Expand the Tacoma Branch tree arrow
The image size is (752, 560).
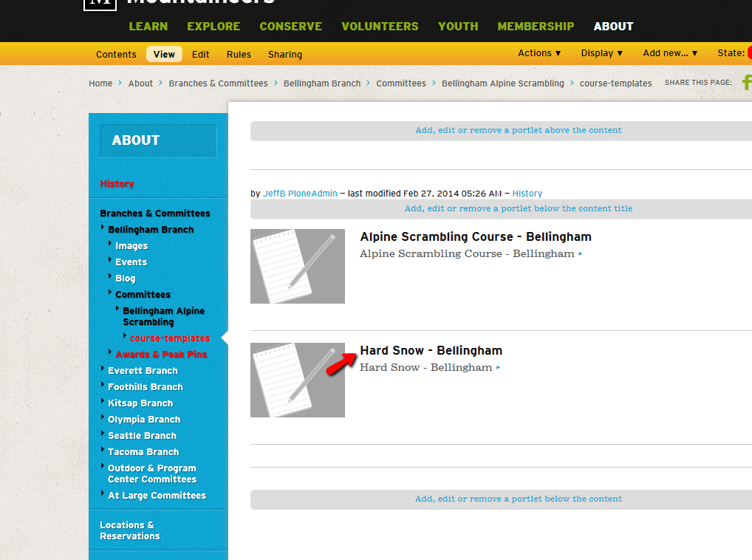coord(102,451)
